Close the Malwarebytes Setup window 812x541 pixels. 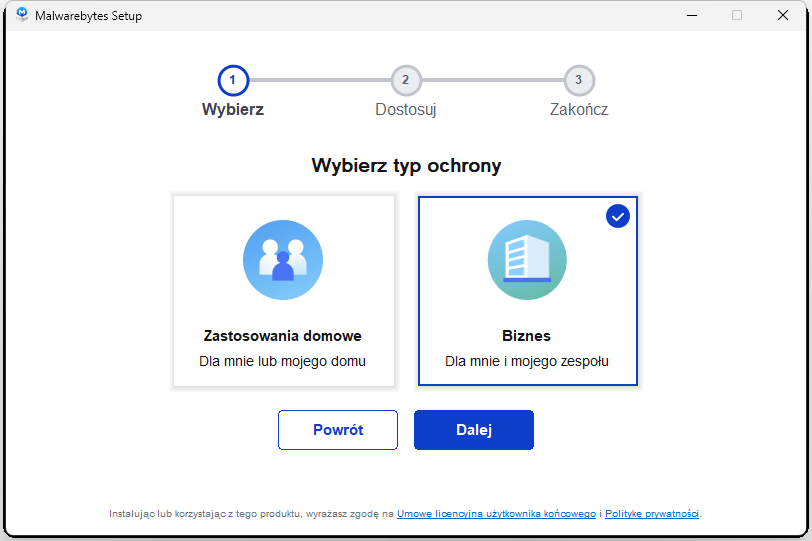click(x=783, y=16)
